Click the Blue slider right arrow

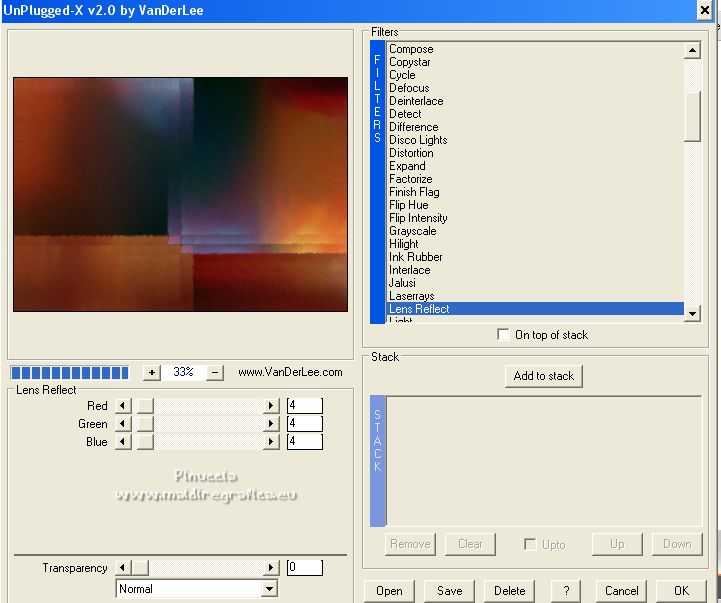271,442
